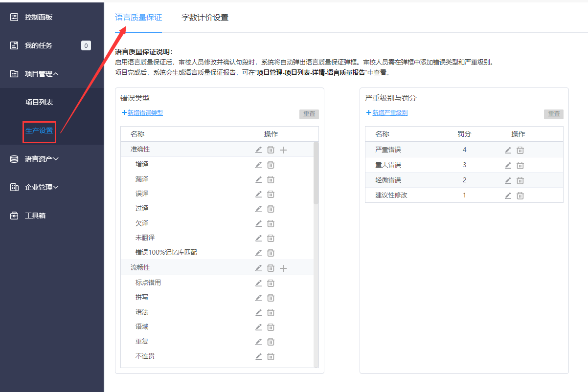This screenshot has width=588, height=392.
Task: Delete the 不连贯 error type
Action: click(271, 356)
